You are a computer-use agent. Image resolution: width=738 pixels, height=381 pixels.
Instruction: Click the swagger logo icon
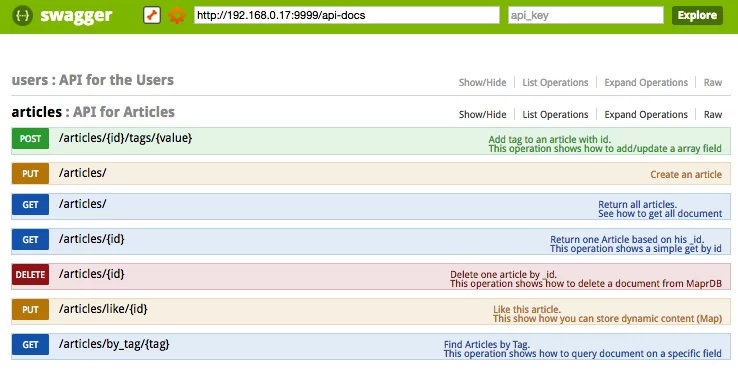click(x=22, y=16)
